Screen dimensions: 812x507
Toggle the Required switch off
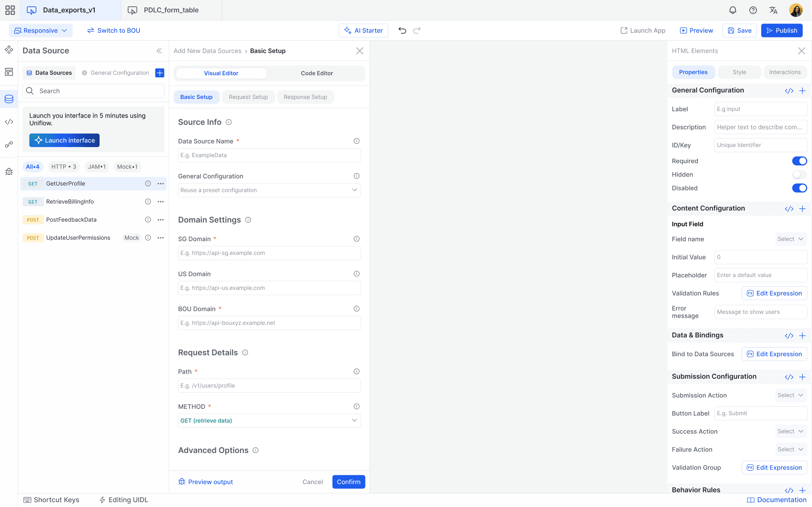coord(799,161)
